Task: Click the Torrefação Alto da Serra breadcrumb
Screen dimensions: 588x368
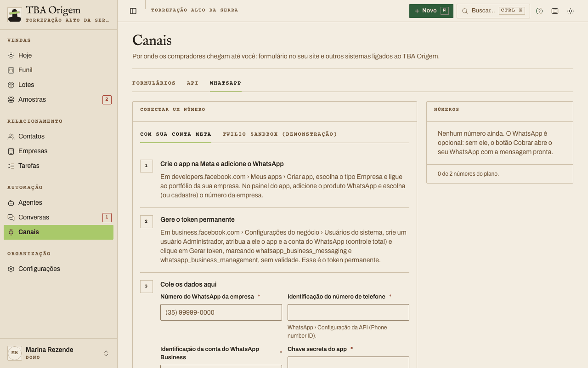Action: 195,10
